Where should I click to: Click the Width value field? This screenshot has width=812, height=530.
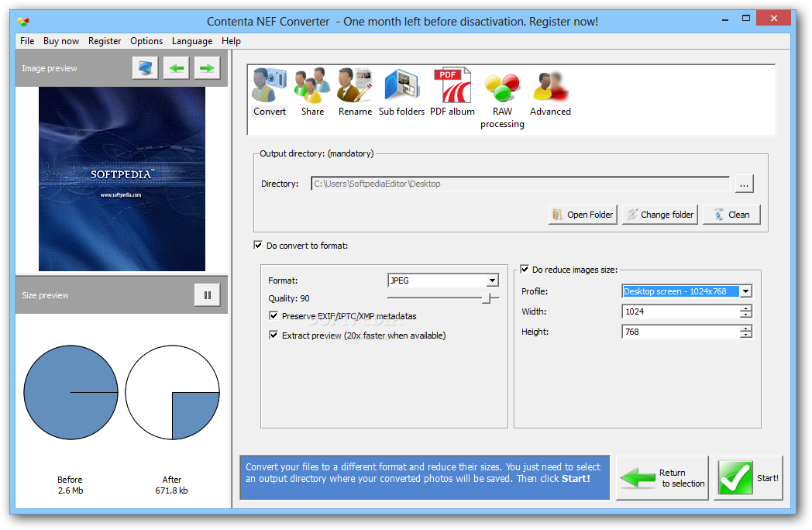[x=680, y=311]
